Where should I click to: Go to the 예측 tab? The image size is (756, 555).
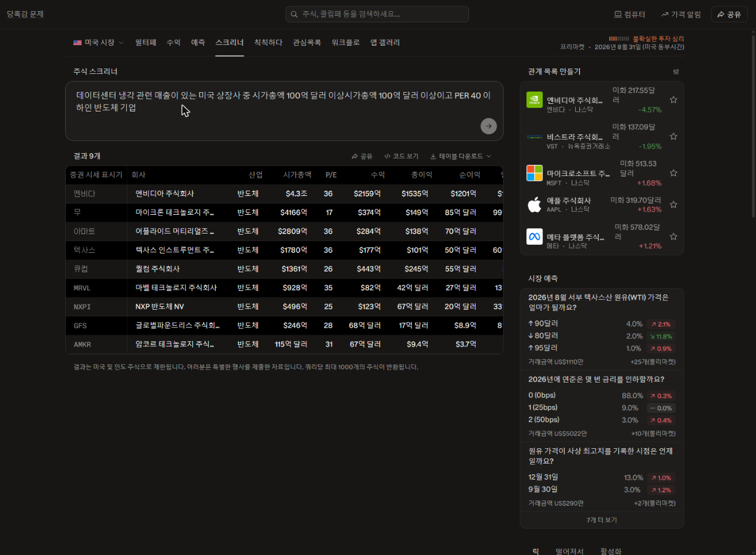(198, 43)
